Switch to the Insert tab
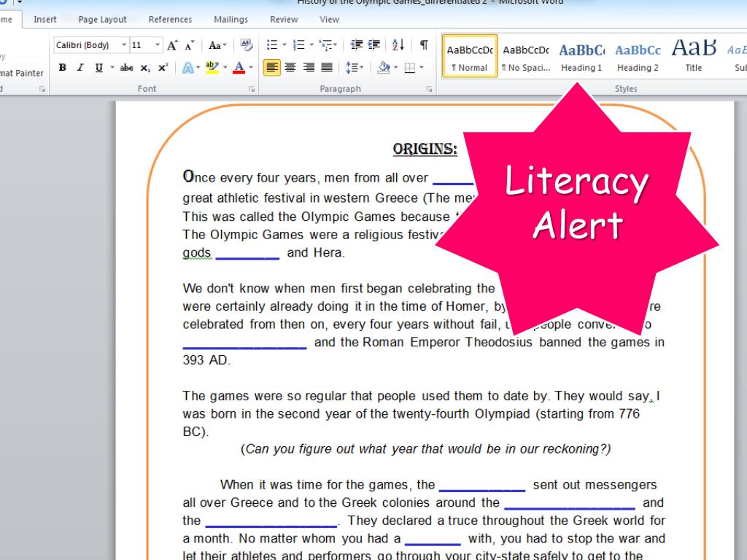 point(44,20)
